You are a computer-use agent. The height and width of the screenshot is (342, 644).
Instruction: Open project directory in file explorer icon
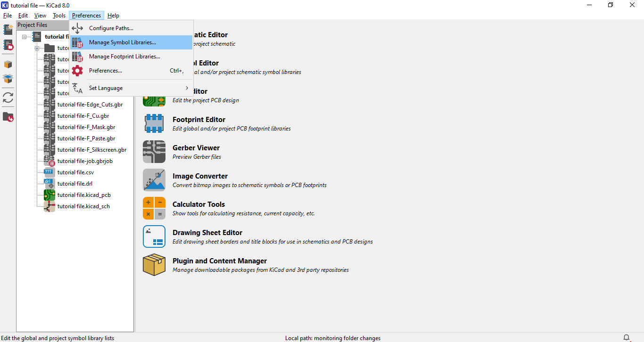[8, 116]
